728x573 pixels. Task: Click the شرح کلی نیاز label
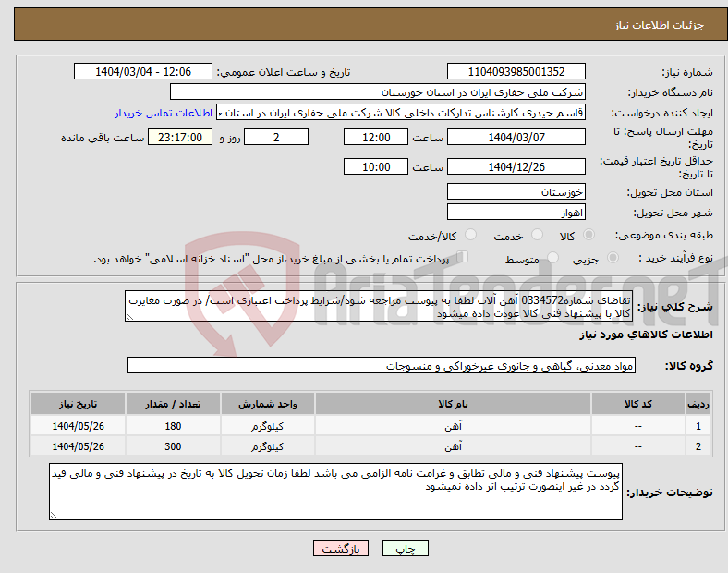[x=674, y=307]
